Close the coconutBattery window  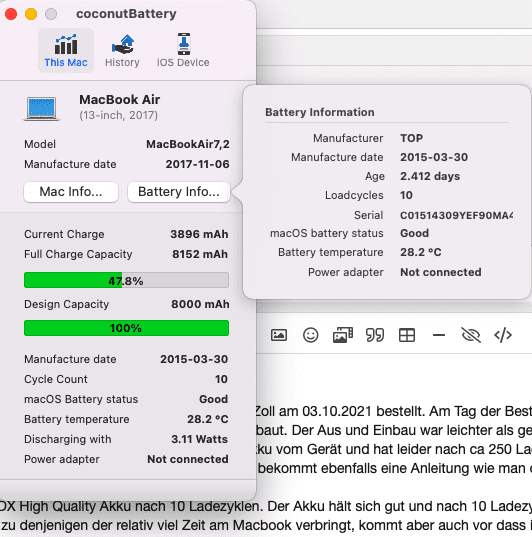[11, 14]
